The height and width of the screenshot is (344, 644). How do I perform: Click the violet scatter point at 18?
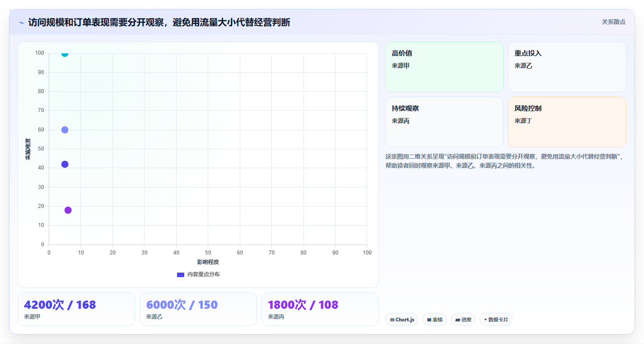tap(68, 210)
